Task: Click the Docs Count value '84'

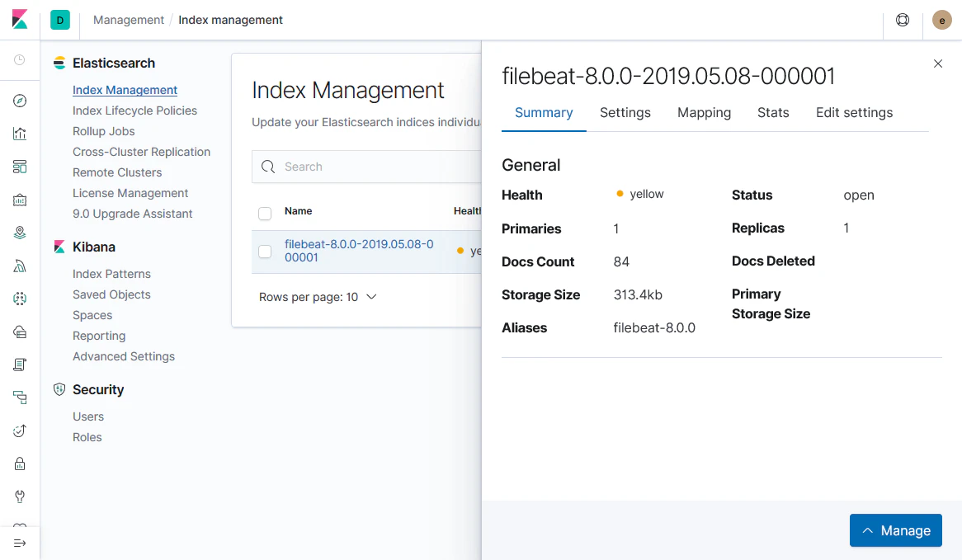Action: [621, 262]
